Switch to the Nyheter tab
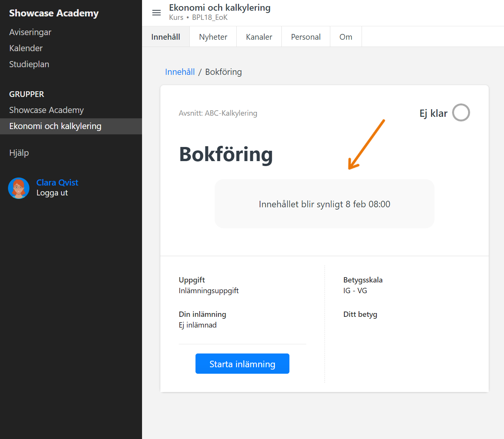504x439 pixels. [x=213, y=37]
